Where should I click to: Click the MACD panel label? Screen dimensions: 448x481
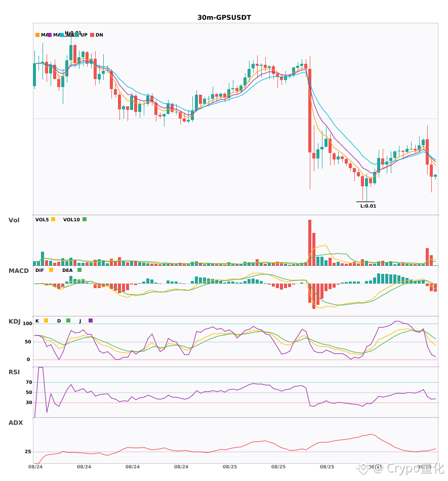coord(18,271)
